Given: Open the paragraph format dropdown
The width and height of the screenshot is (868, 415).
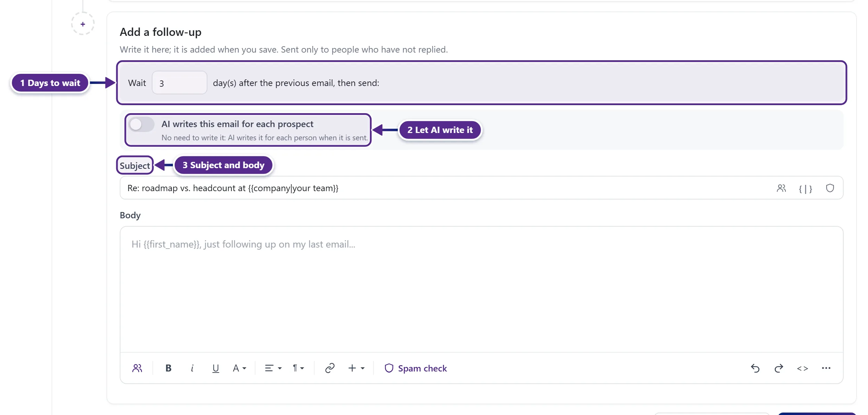Looking at the screenshot, I should pos(298,368).
